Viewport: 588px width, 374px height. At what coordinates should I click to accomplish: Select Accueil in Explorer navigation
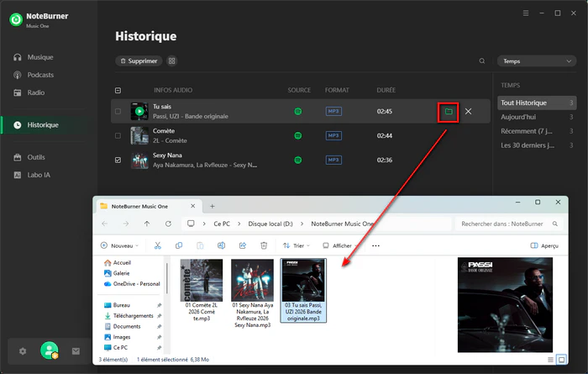[118, 262]
